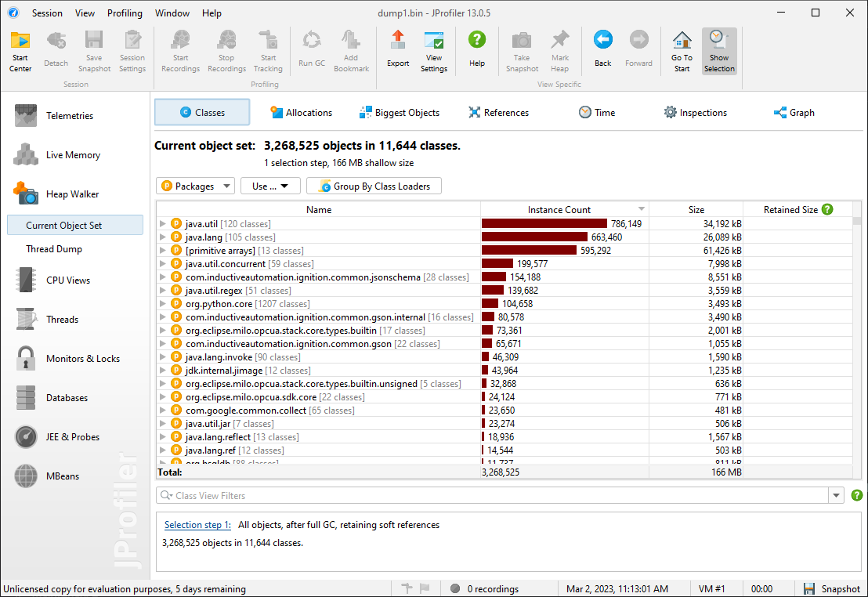Switch to the References view tab
Viewport: 868px width, 597px height.
coord(498,112)
